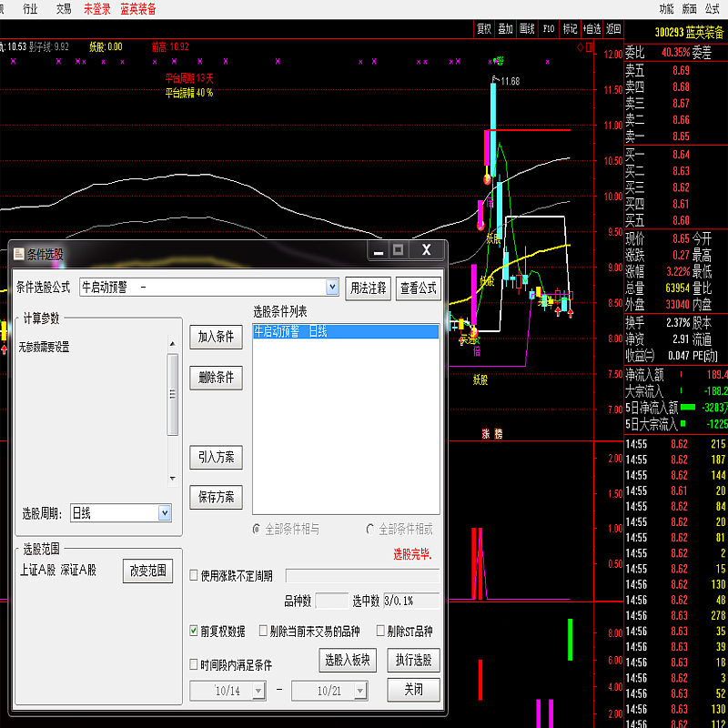Screen dimensions: 728x728
Task: Click the 叠加 overlay toolbar button
Action: [x=505, y=28]
